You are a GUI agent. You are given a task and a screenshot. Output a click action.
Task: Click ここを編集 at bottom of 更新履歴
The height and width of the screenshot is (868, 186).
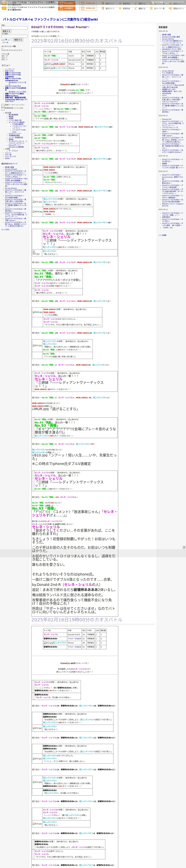162,235
